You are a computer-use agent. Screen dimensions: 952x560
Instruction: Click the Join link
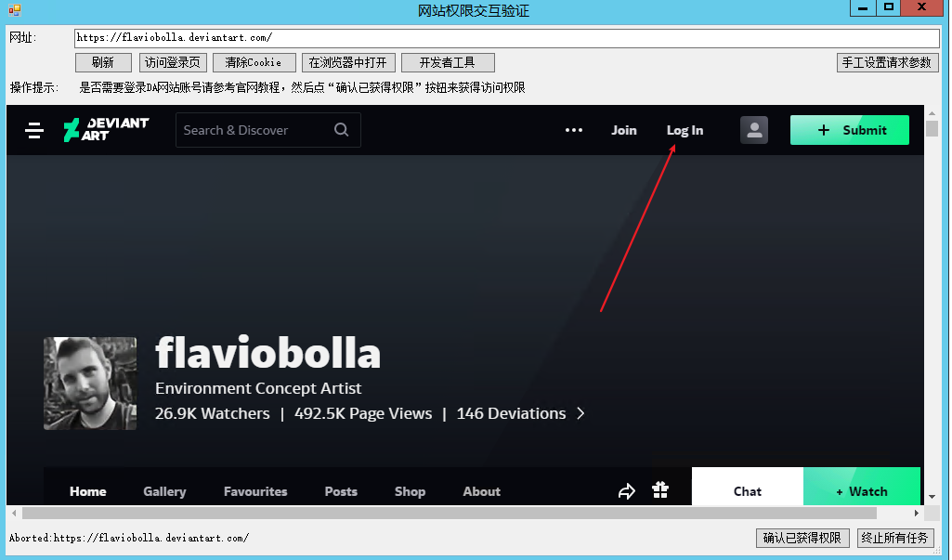click(623, 130)
